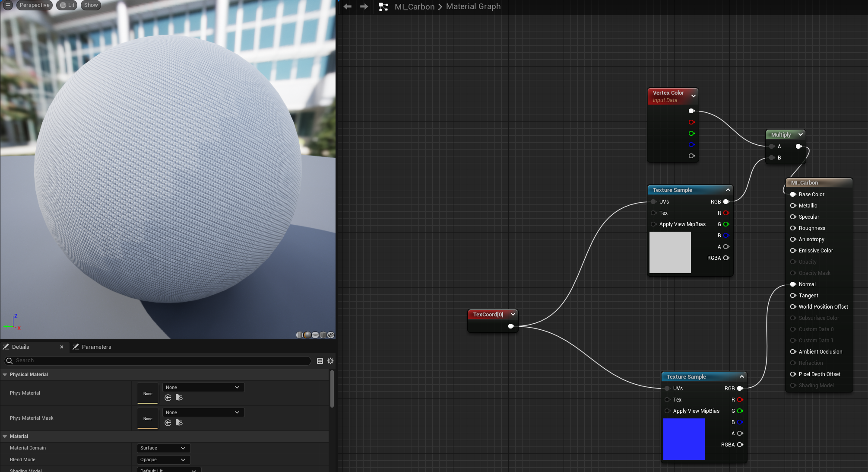Click the blue normal texture preview
The height and width of the screenshot is (472, 868).
684,439
